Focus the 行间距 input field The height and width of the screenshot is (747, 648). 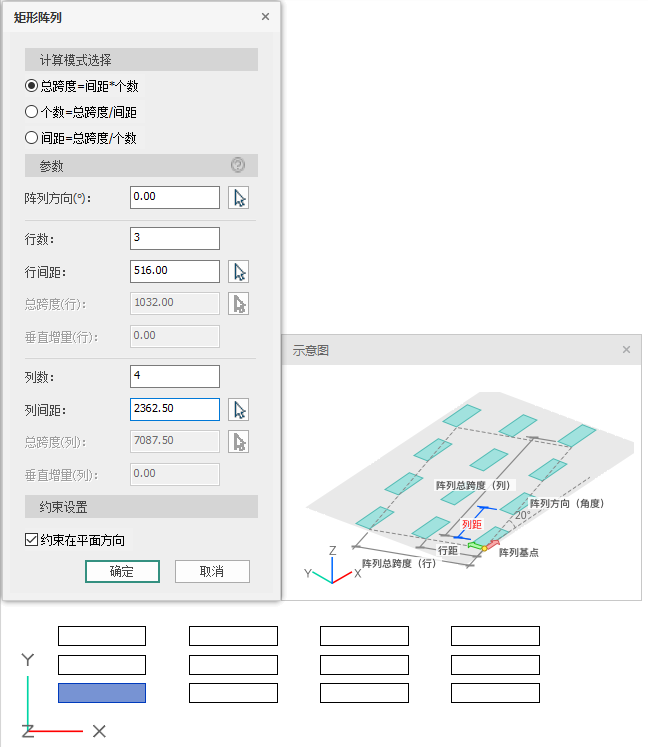pos(175,271)
